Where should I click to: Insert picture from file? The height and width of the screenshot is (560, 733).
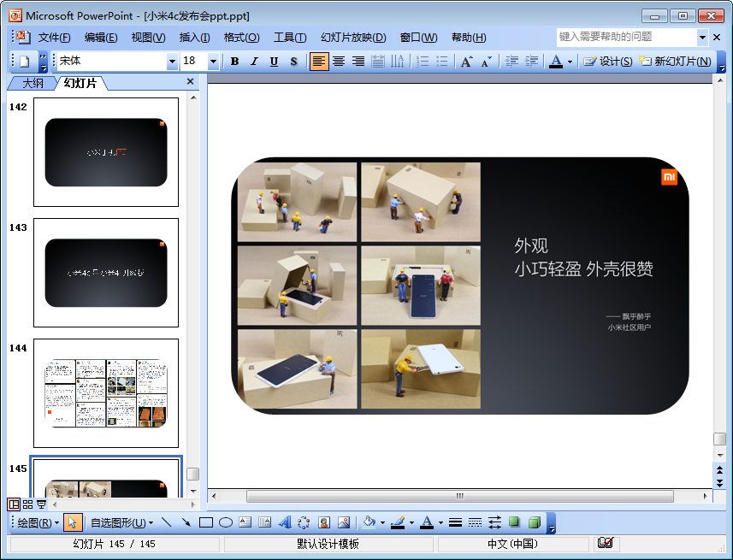(344, 522)
